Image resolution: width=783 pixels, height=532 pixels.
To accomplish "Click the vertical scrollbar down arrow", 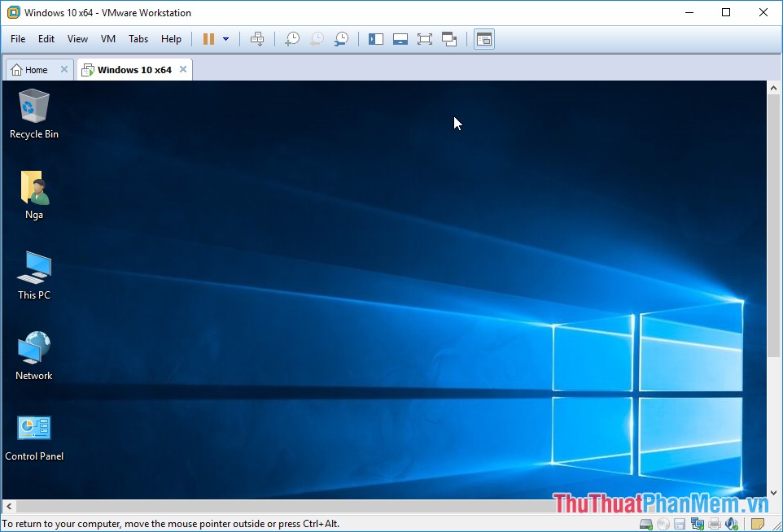I will click(x=773, y=492).
